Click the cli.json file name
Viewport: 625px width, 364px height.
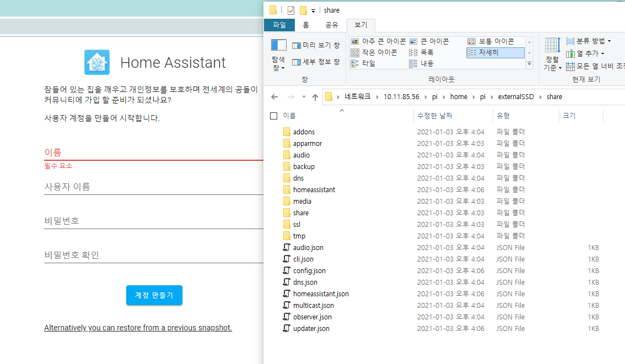click(x=303, y=259)
